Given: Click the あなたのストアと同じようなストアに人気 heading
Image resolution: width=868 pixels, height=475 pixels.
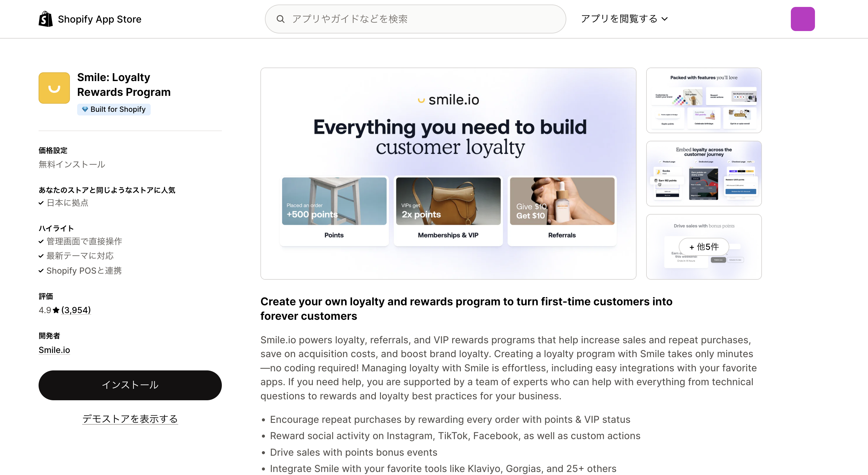Looking at the screenshot, I should tap(107, 190).
